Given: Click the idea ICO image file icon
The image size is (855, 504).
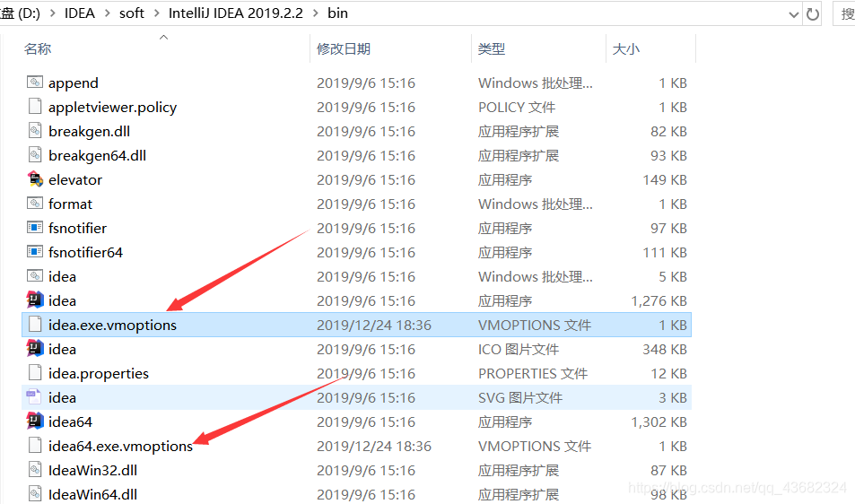Looking at the screenshot, I should 35,349.
